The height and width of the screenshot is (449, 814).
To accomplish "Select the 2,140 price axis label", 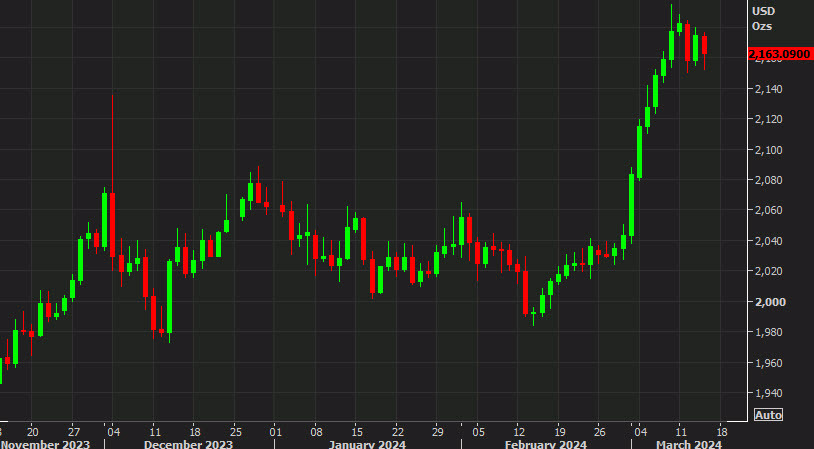I will coord(768,89).
